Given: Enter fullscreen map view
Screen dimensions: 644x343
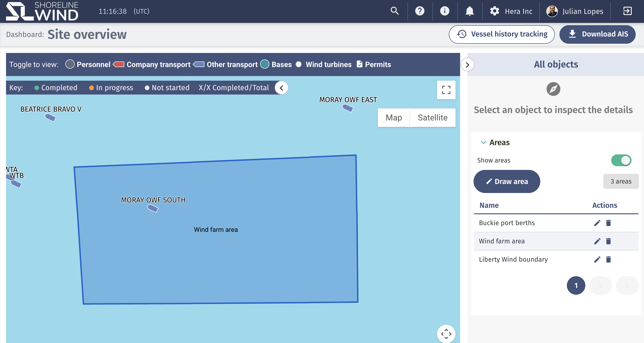Looking at the screenshot, I should click(446, 90).
